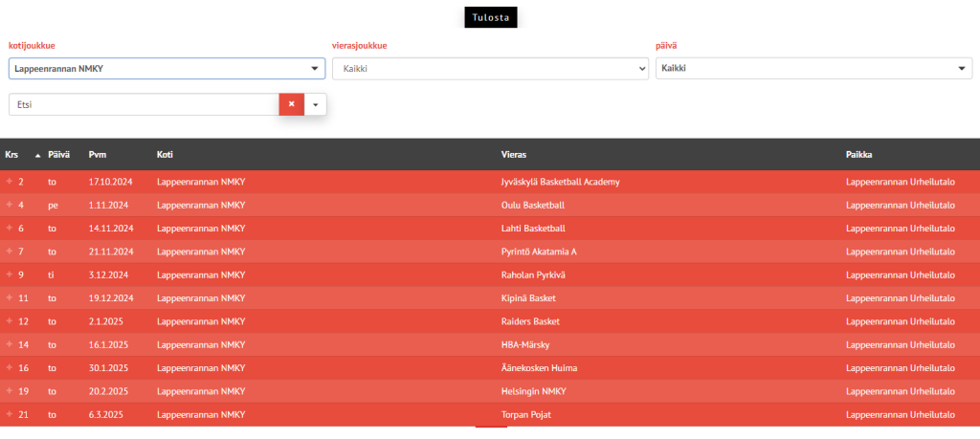Expand row for round 21
Screen dimensions: 980x439
pyautogui.click(x=10, y=414)
